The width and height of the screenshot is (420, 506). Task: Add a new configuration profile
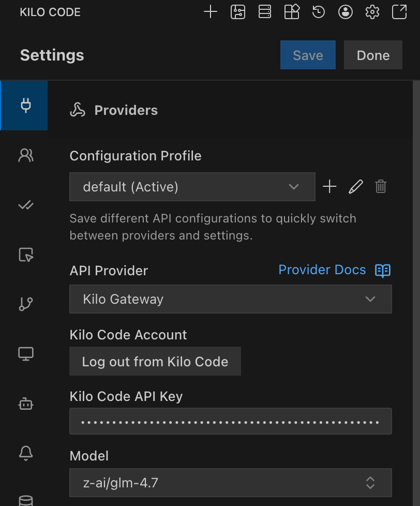tap(329, 187)
